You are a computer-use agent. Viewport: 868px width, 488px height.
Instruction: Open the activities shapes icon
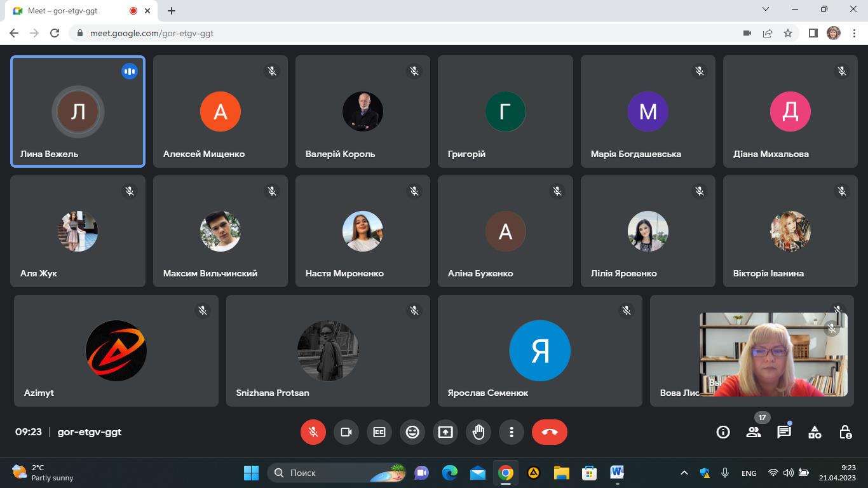pos(815,432)
